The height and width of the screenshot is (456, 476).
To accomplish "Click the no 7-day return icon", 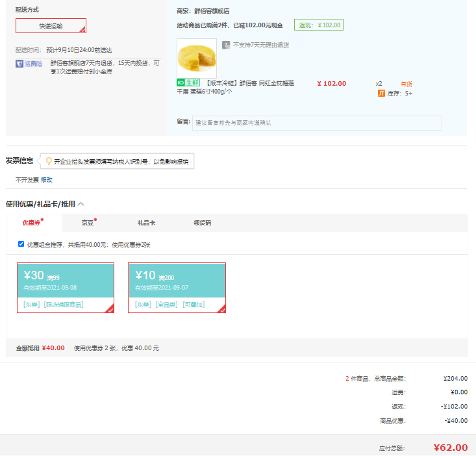I will point(226,45).
